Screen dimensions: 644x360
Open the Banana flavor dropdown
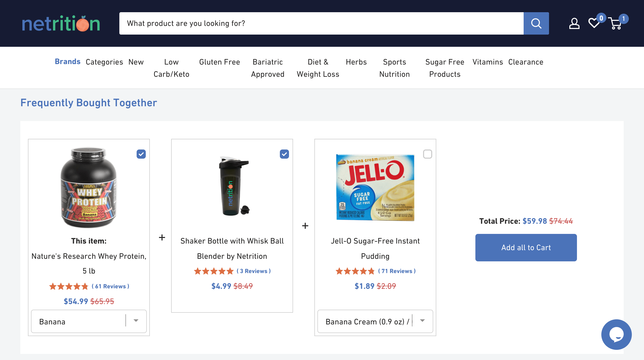[89, 321]
